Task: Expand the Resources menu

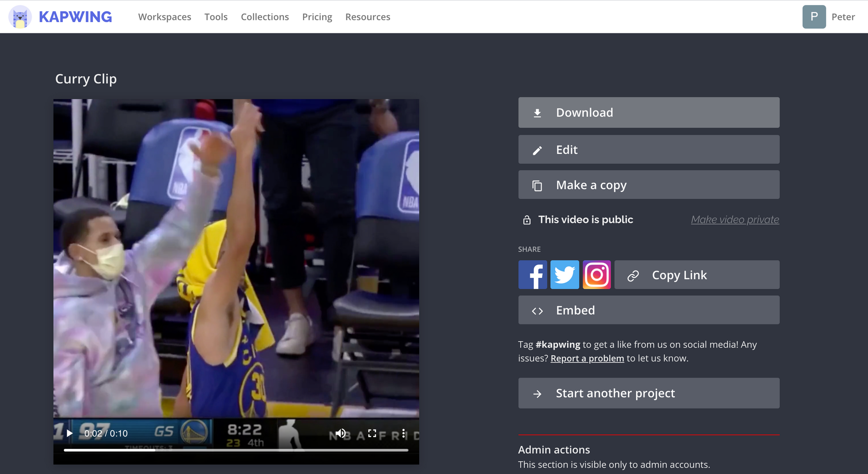Action: tap(368, 17)
